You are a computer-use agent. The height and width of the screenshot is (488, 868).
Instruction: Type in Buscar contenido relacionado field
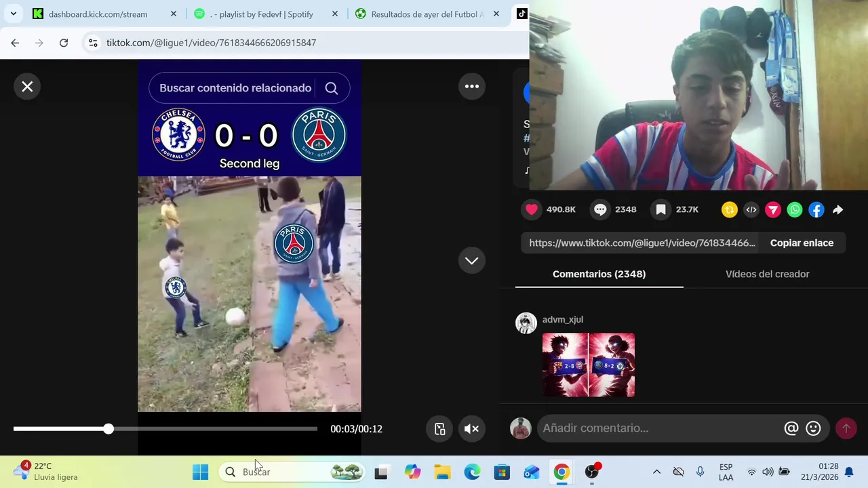click(235, 88)
